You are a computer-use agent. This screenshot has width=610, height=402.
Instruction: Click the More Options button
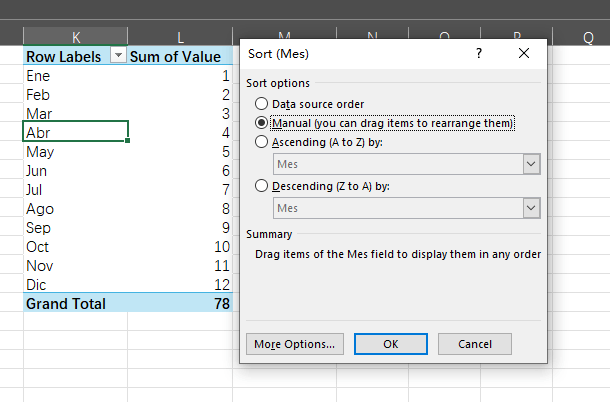295,344
